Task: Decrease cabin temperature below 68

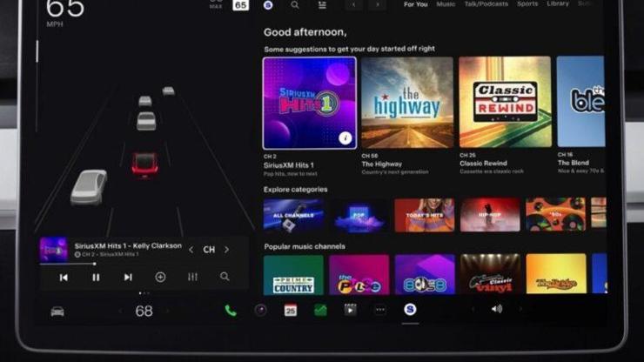Action: coord(120,311)
